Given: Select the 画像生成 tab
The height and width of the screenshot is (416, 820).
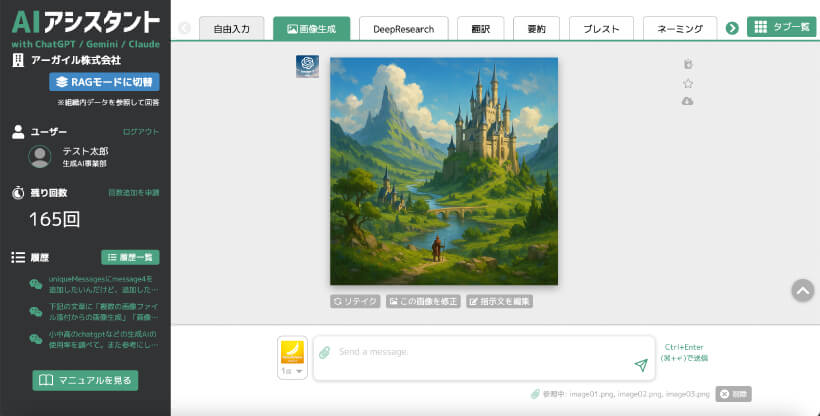Looking at the screenshot, I should (x=312, y=29).
